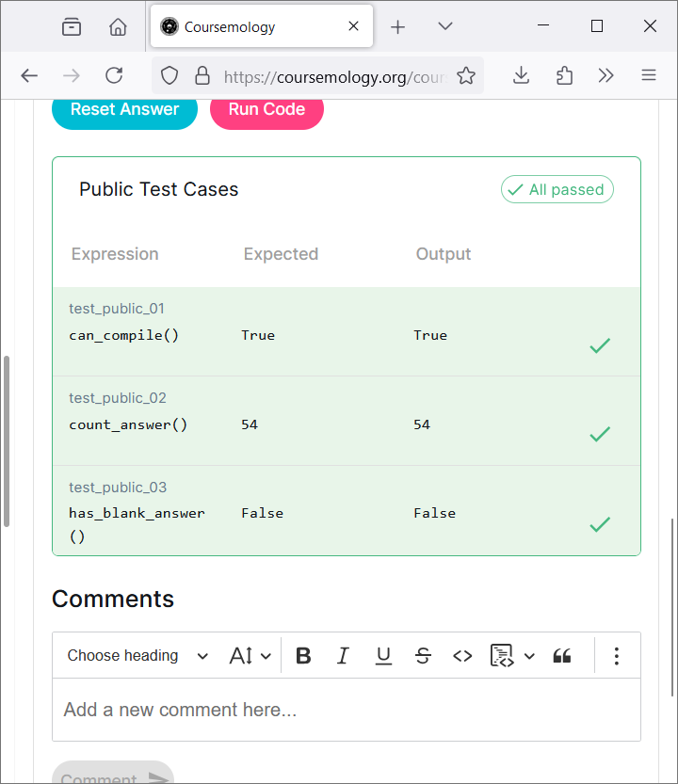Open the font size dropdown

pos(250,656)
